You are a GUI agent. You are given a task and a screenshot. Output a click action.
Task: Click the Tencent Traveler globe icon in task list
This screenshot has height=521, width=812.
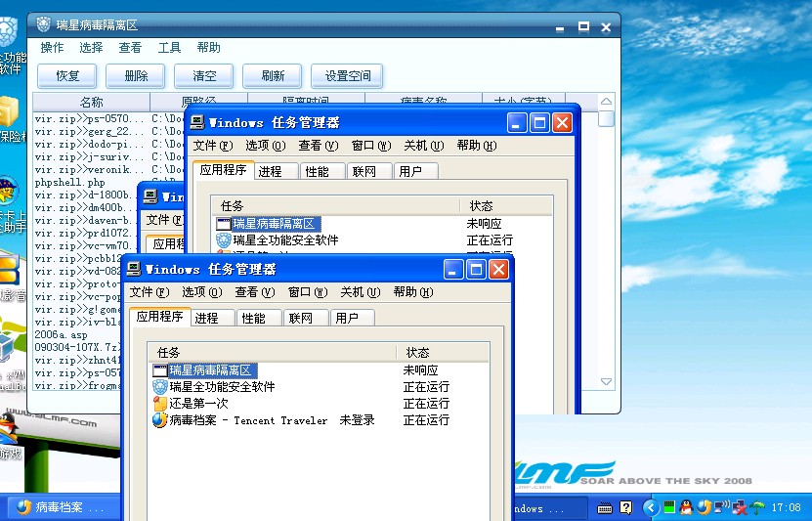click(x=160, y=420)
